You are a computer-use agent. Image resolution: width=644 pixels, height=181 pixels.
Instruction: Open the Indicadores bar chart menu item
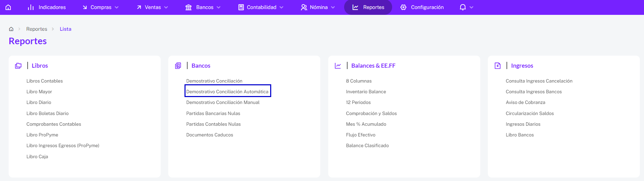(x=47, y=7)
